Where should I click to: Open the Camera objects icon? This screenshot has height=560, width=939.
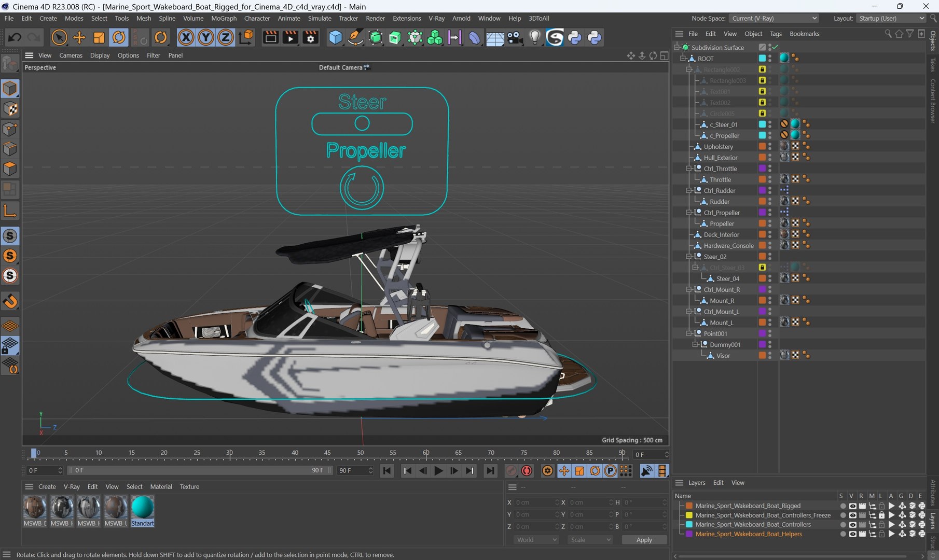pos(515,37)
